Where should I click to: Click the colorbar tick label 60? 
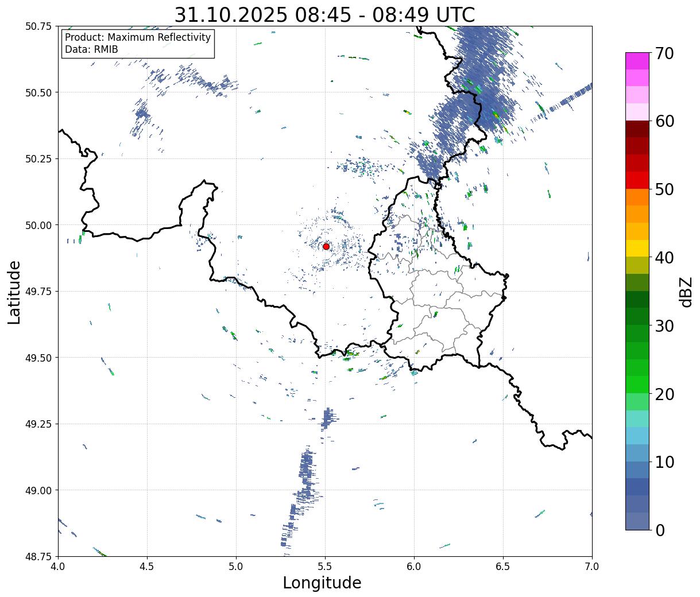[664, 121]
